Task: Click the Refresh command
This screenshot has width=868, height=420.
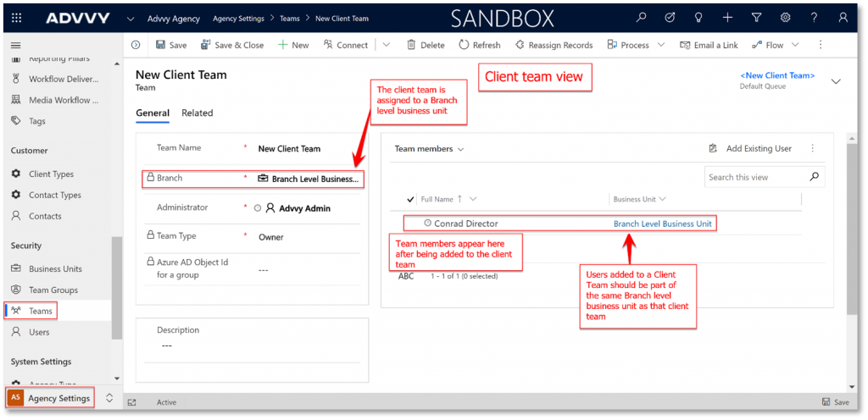Action: [480, 45]
